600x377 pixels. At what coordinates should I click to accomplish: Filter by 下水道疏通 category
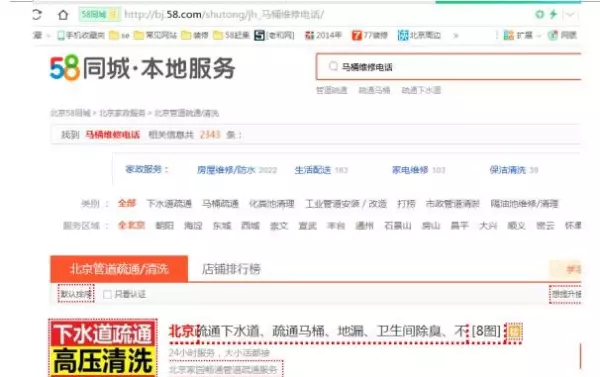coord(169,204)
